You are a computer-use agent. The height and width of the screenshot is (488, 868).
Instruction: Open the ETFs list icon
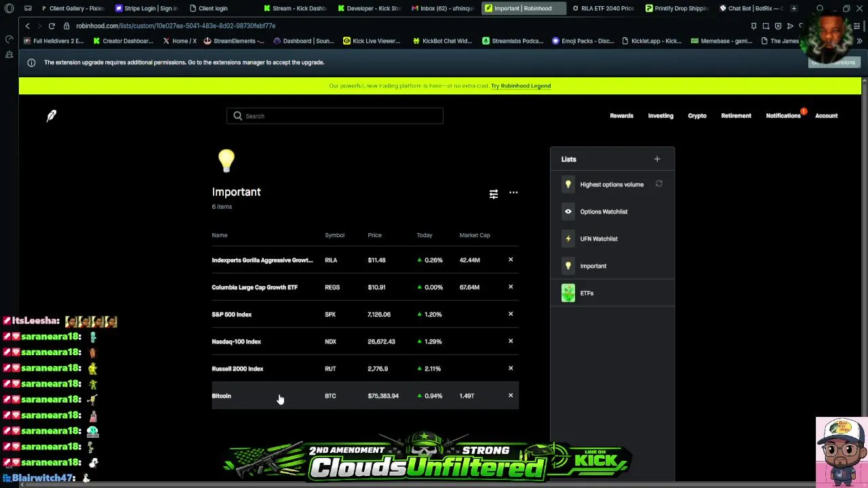coord(568,293)
